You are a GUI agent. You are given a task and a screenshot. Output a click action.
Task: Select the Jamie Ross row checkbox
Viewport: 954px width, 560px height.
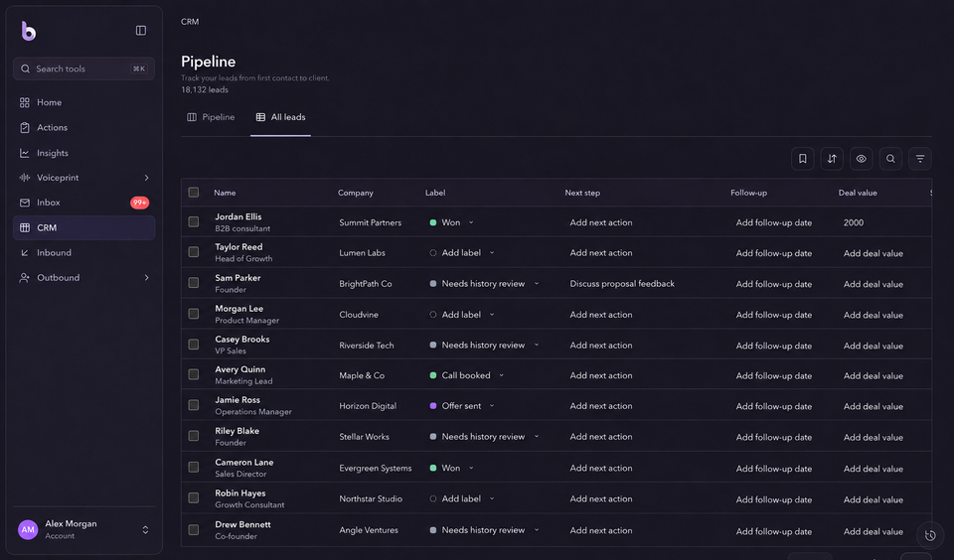point(194,405)
